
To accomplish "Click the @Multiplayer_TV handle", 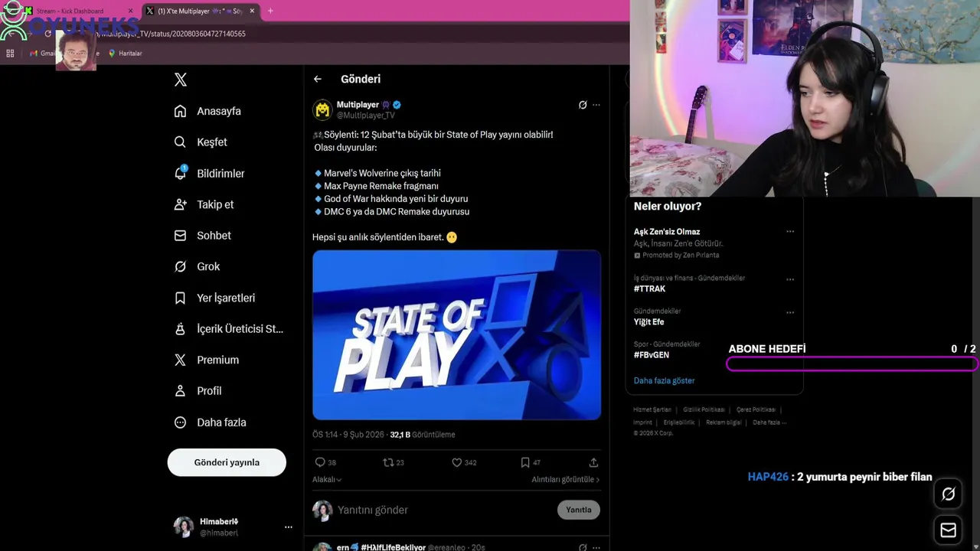I will [366, 116].
